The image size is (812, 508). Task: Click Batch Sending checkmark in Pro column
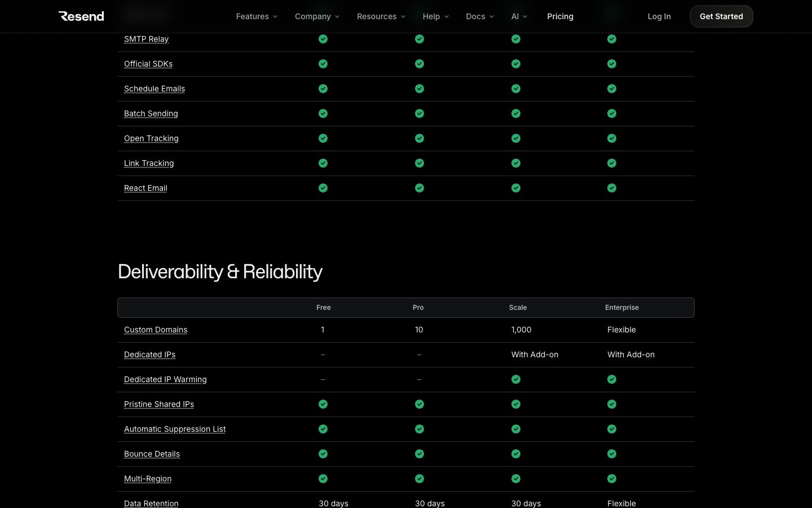point(420,113)
